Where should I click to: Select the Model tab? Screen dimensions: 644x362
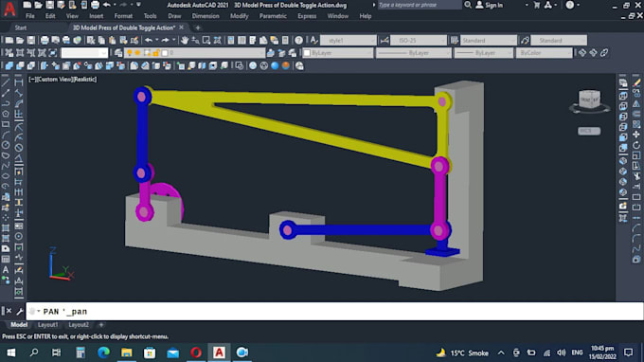pyautogui.click(x=19, y=325)
